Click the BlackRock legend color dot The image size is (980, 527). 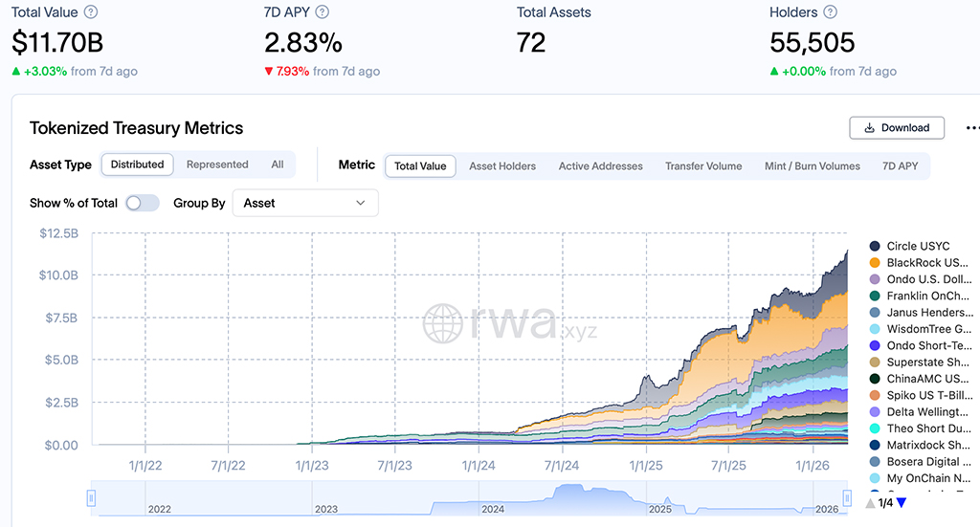click(x=875, y=262)
